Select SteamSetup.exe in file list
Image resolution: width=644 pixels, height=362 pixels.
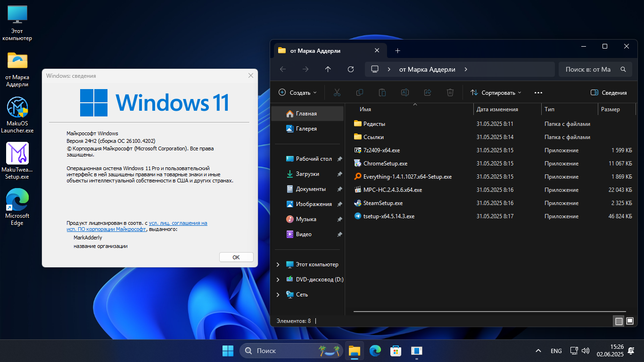(492, 203)
